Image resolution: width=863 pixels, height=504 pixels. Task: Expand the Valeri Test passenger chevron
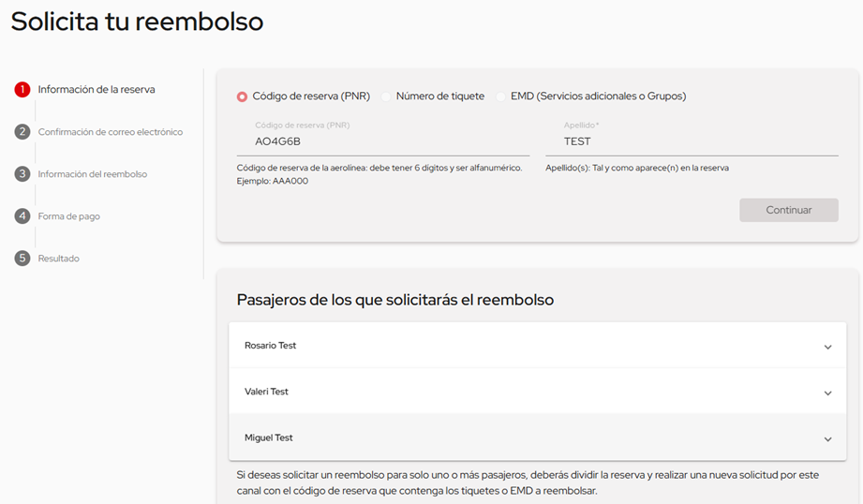827,393
